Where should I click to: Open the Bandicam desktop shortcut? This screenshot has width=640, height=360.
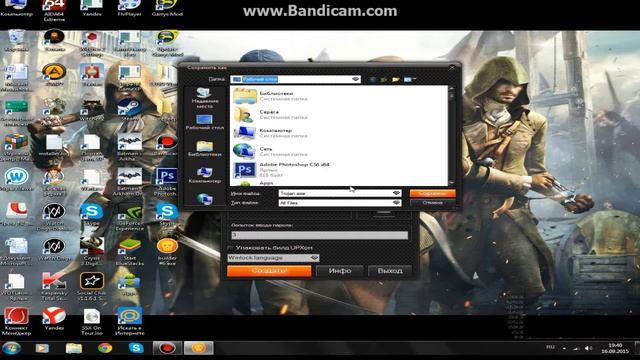167,144
